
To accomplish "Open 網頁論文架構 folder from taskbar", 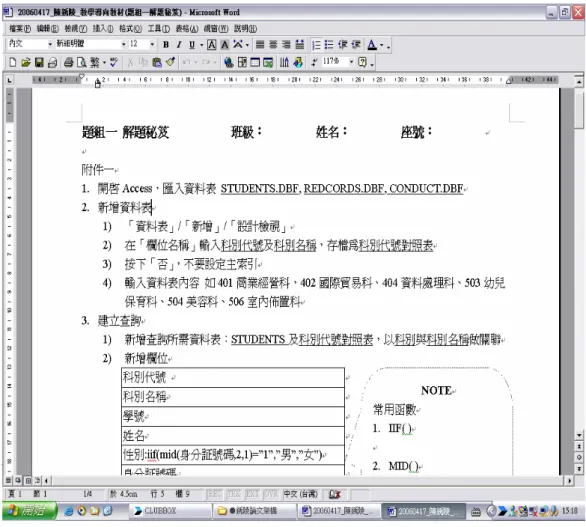I will click(255, 511).
